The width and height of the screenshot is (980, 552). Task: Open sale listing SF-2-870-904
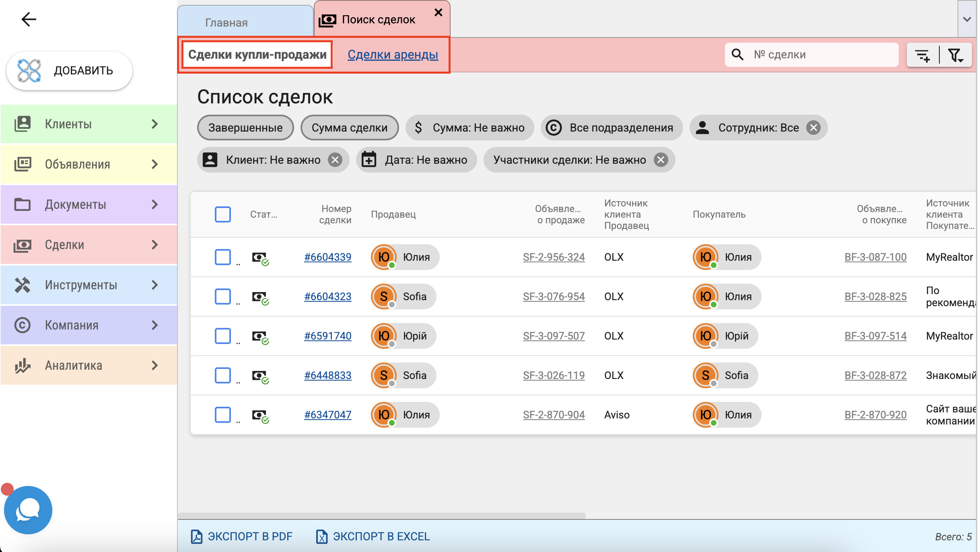click(x=554, y=414)
